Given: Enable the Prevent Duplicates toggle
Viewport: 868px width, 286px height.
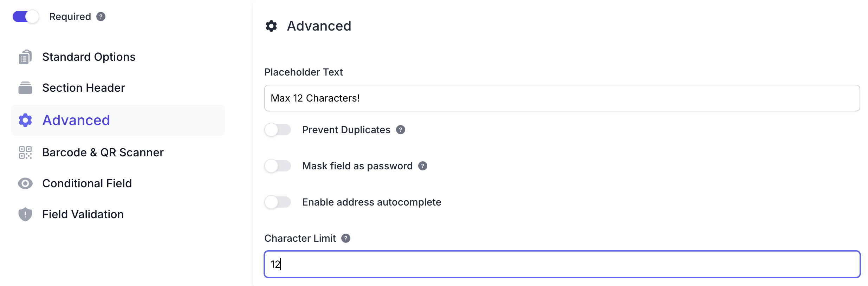Looking at the screenshot, I should 278,130.
